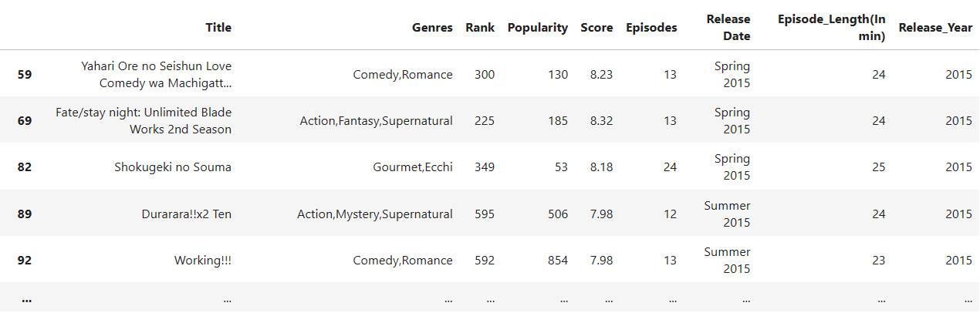The height and width of the screenshot is (313, 980).
Task: Select the Score column header
Action: click(x=596, y=28)
